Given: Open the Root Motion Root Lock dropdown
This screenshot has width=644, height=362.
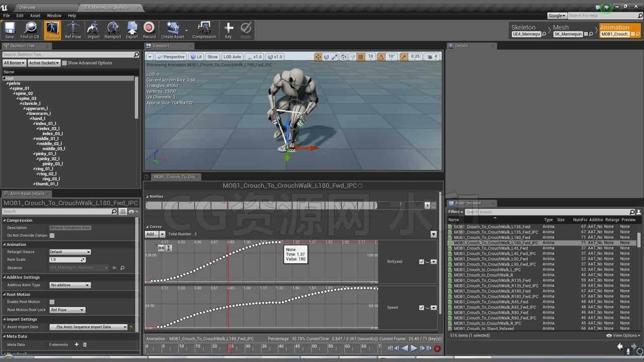Looking at the screenshot, I should pos(67,310).
